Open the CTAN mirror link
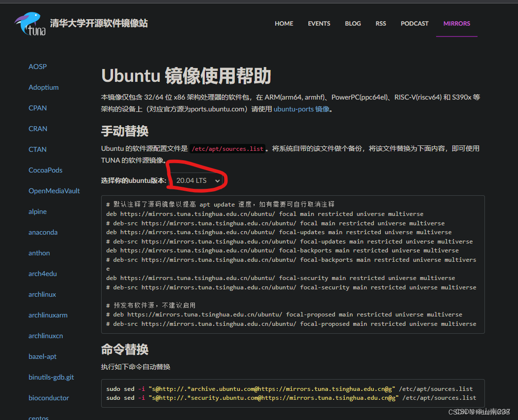 37,149
